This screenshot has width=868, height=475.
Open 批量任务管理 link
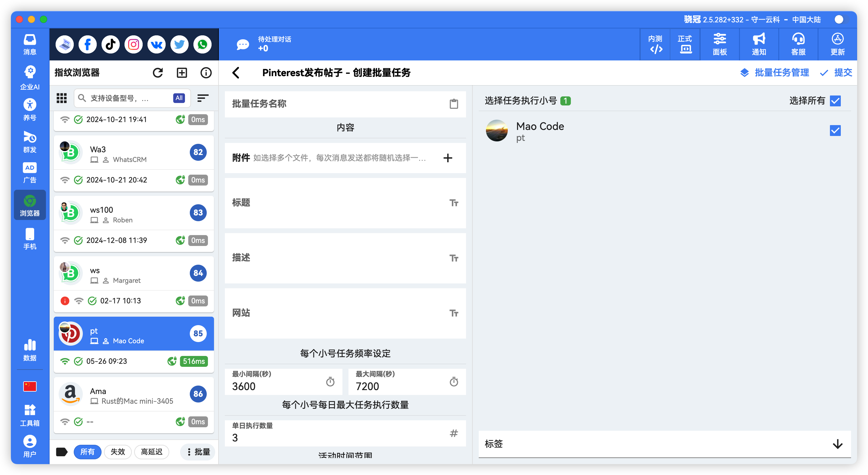click(x=781, y=73)
